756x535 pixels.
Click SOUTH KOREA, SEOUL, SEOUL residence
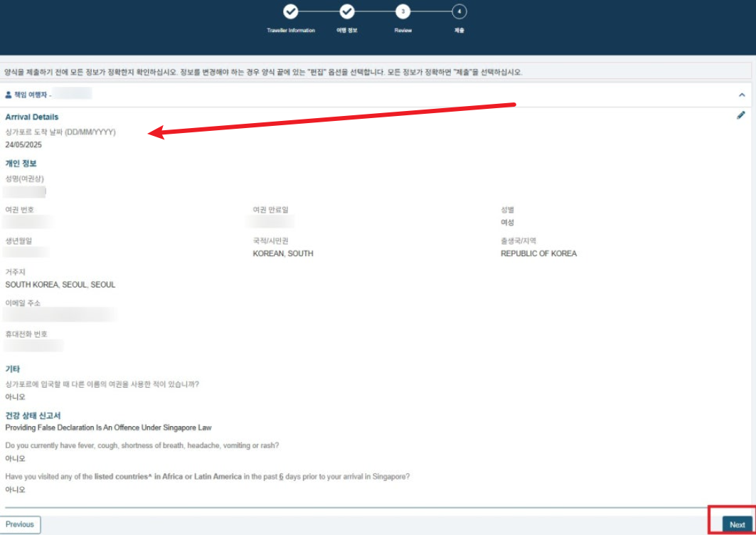click(x=60, y=285)
